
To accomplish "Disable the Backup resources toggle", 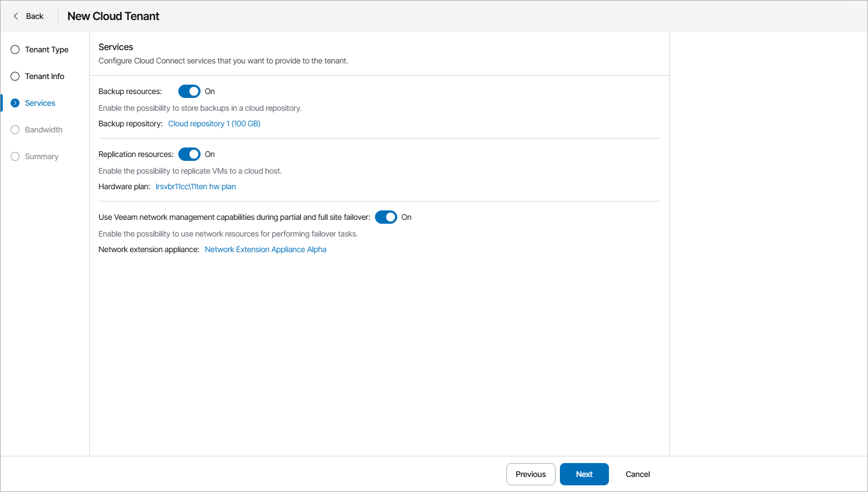I will [189, 91].
